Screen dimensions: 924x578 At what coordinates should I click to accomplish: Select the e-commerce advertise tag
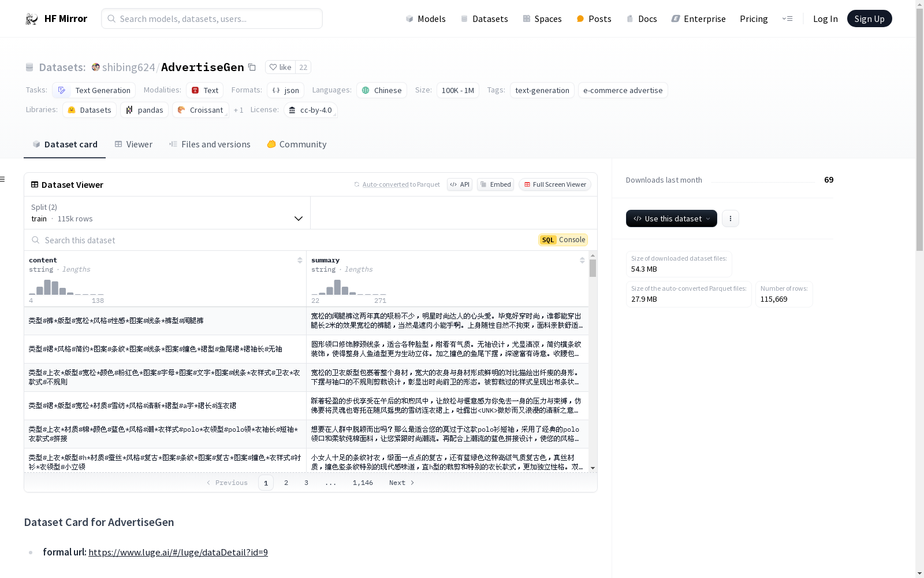click(x=623, y=90)
